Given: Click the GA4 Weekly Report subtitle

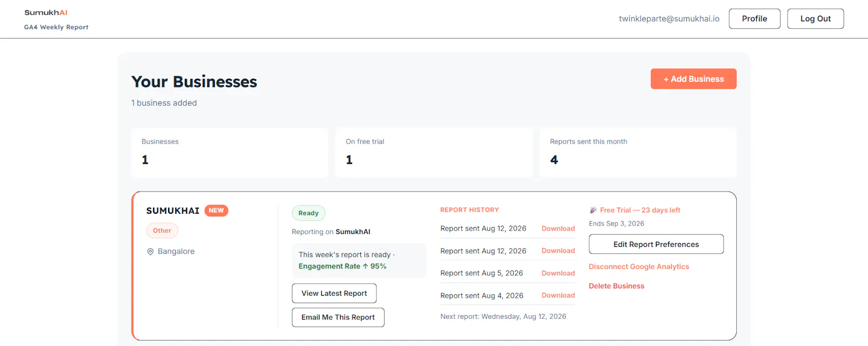Looking at the screenshot, I should (x=56, y=27).
